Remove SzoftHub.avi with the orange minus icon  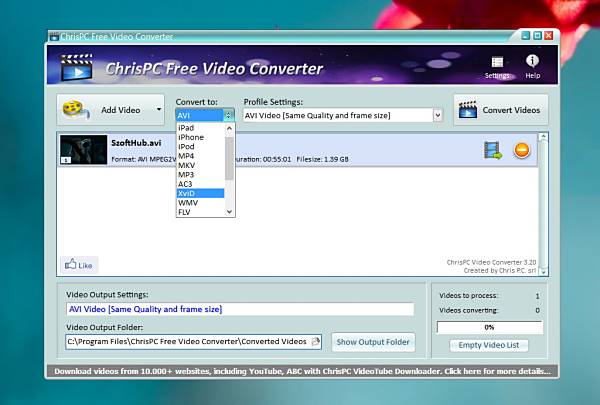pyautogui.click(x=522, y=150)
